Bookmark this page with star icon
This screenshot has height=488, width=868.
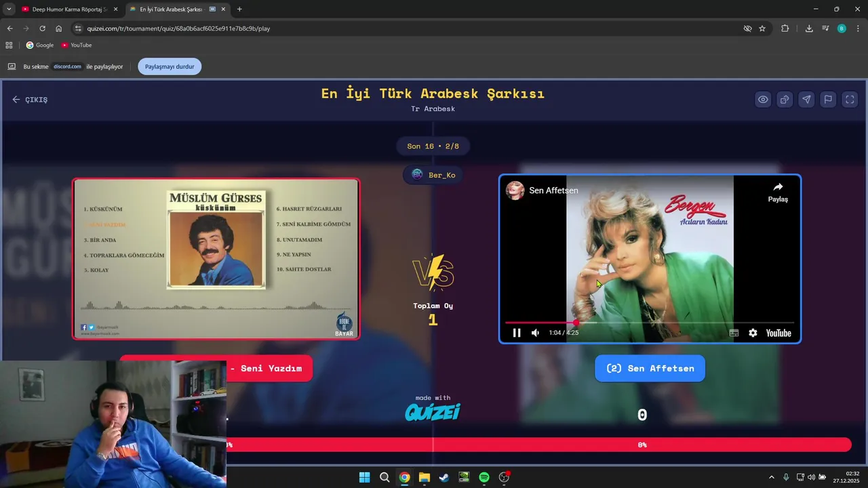(x=762, y=28)
